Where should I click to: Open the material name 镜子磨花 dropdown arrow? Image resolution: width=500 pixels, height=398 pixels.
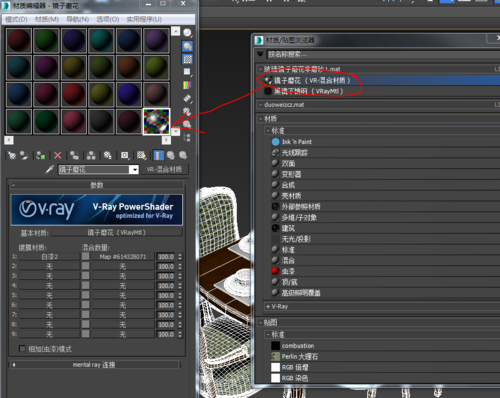pos(134,170)
